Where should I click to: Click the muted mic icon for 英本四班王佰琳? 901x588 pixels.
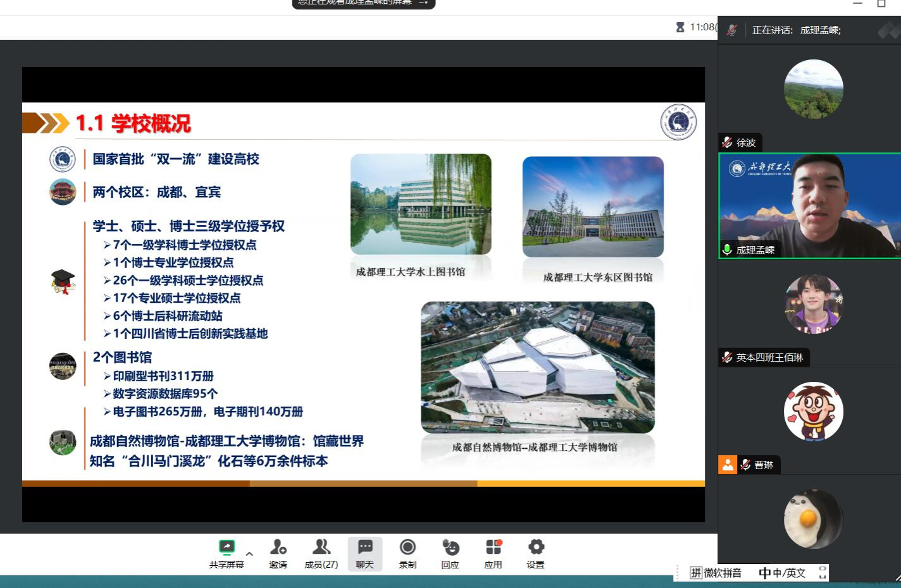pyautogui.click(x=727, y=357)
